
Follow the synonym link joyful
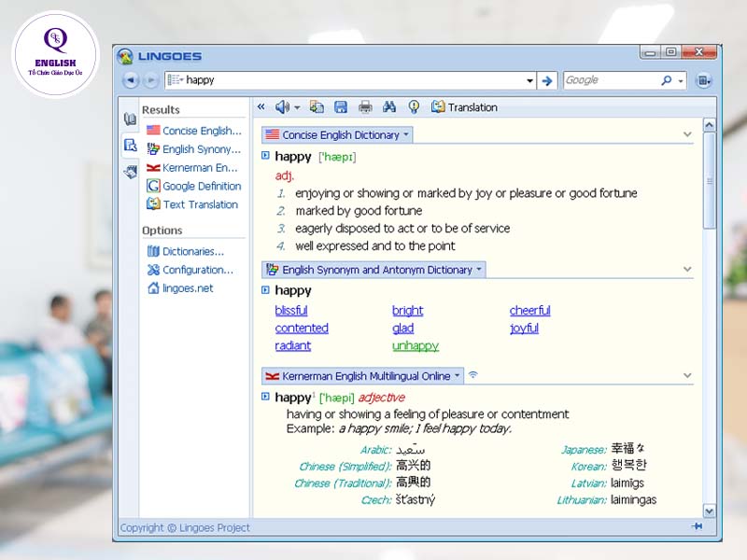pyautogui.click(x=524, y=329)
